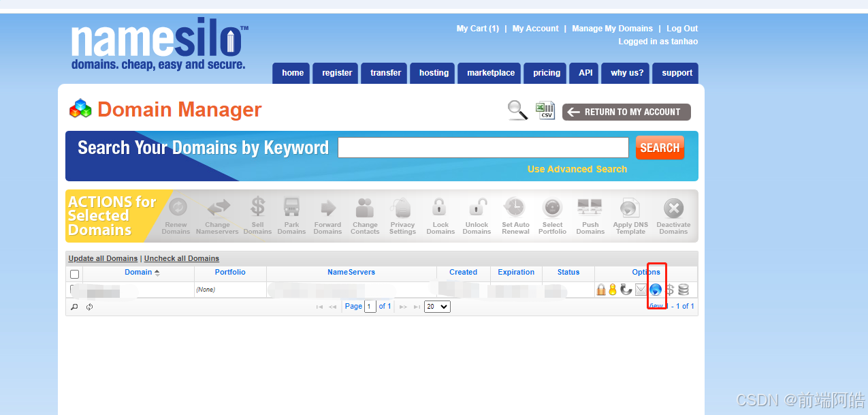Click the RETURN TO MY ACCOUNT button
Viewport: 868px width, 415px height.
(626, 112)
